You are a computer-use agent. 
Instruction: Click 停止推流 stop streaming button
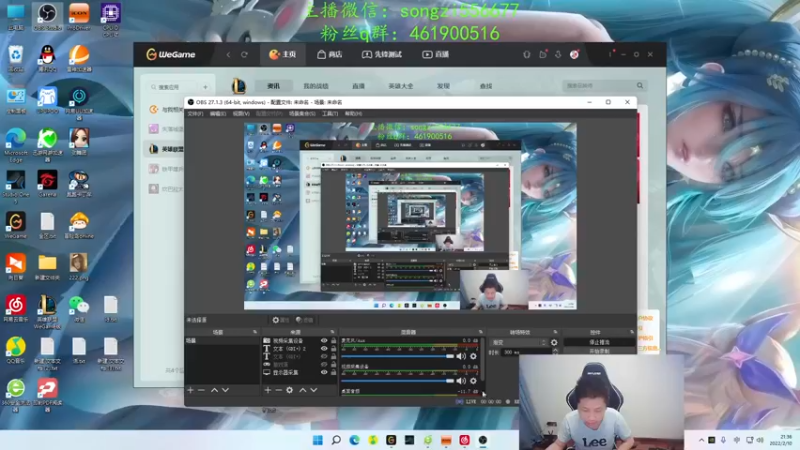pyautogui.click(x=599, y=342)
